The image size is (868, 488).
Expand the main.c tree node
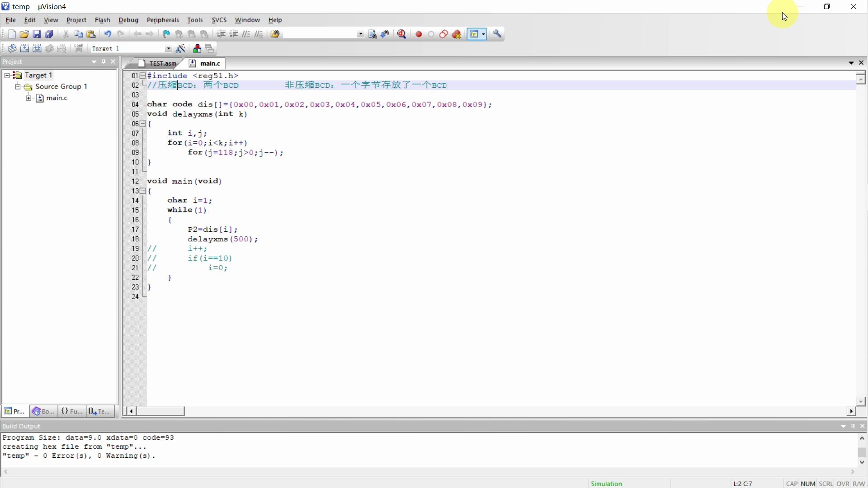[28, 98]
